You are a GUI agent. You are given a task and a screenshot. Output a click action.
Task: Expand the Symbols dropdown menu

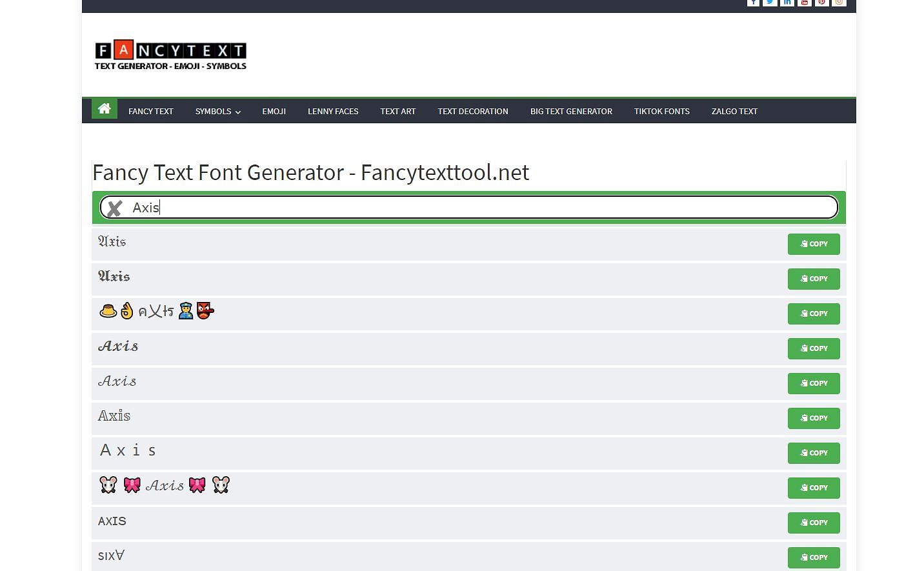tap(217, 112)
